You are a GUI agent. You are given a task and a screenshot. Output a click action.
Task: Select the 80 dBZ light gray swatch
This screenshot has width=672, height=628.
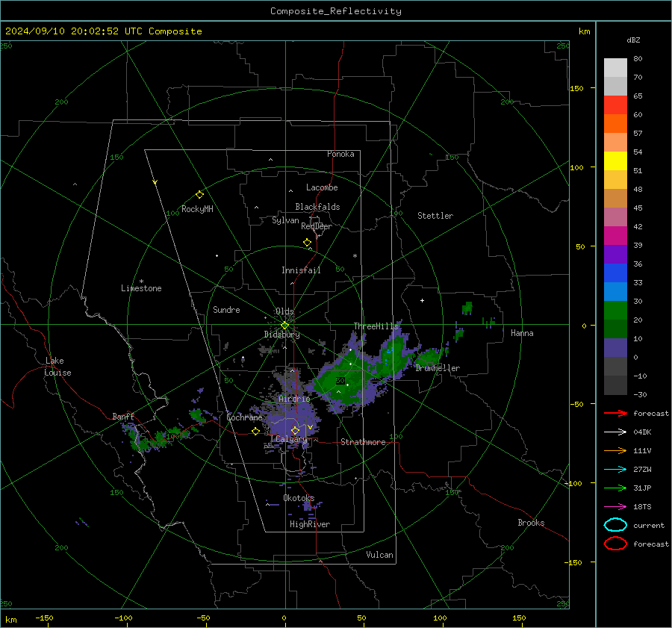pyautogui.click(x=615, y=67)
